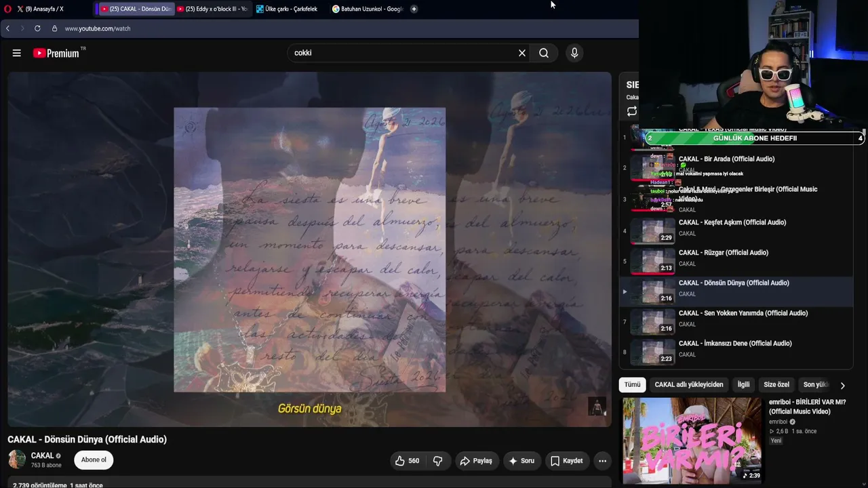
Task: Share the video via Paylaş
Action: point(476,461)
